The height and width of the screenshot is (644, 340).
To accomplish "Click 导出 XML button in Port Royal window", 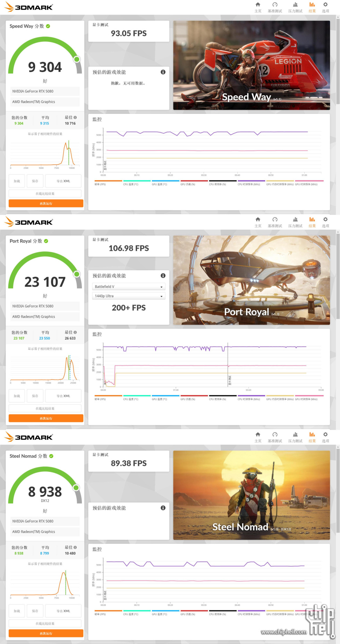I will pos(63,396).
